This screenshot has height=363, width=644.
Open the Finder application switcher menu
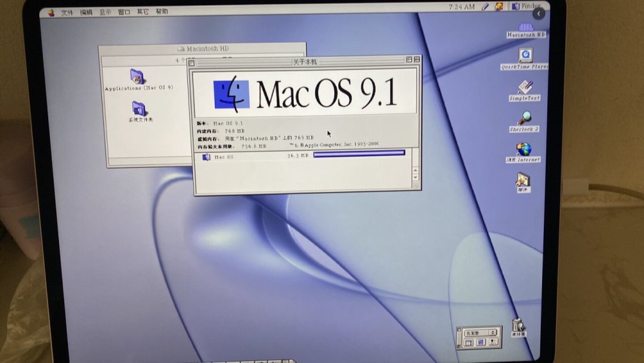click(526, 6)
